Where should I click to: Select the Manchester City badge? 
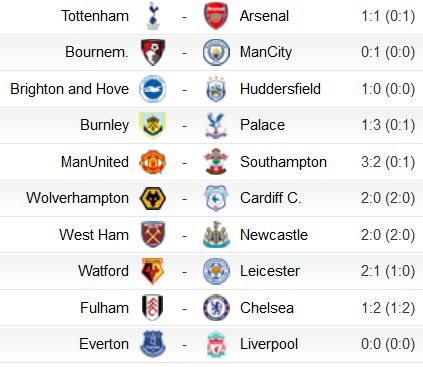click(216, 52)
